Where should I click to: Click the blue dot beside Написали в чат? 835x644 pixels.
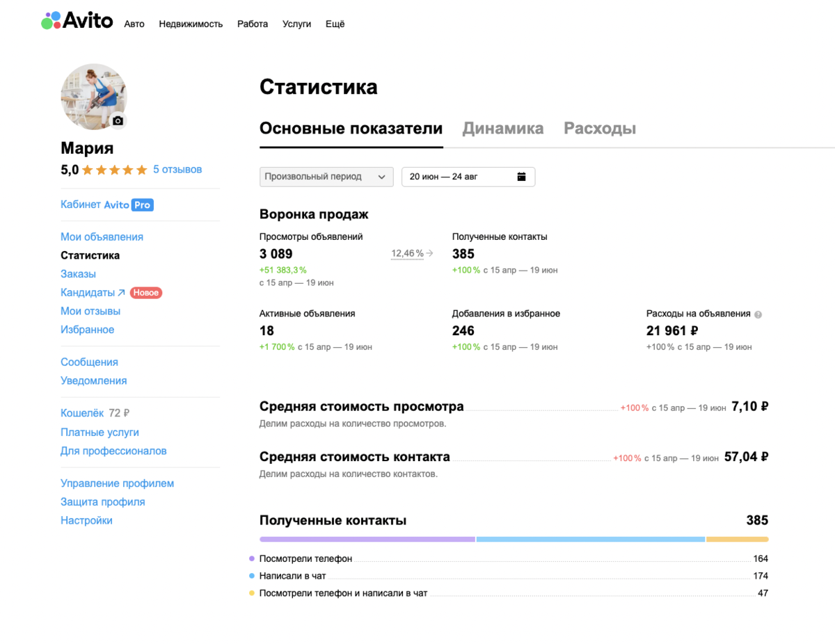click(x=251, y=576)
